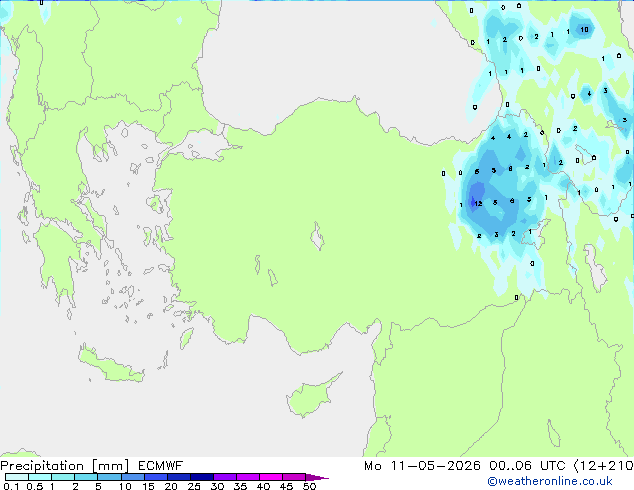Click the "Mo" weekday label
634x490 pixels.
372,466
